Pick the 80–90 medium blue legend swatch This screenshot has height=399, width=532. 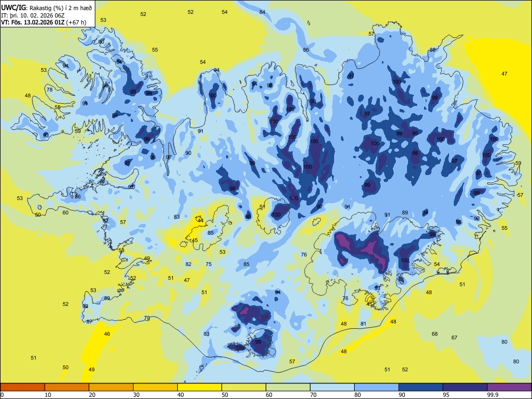click(x=376, y=387)
